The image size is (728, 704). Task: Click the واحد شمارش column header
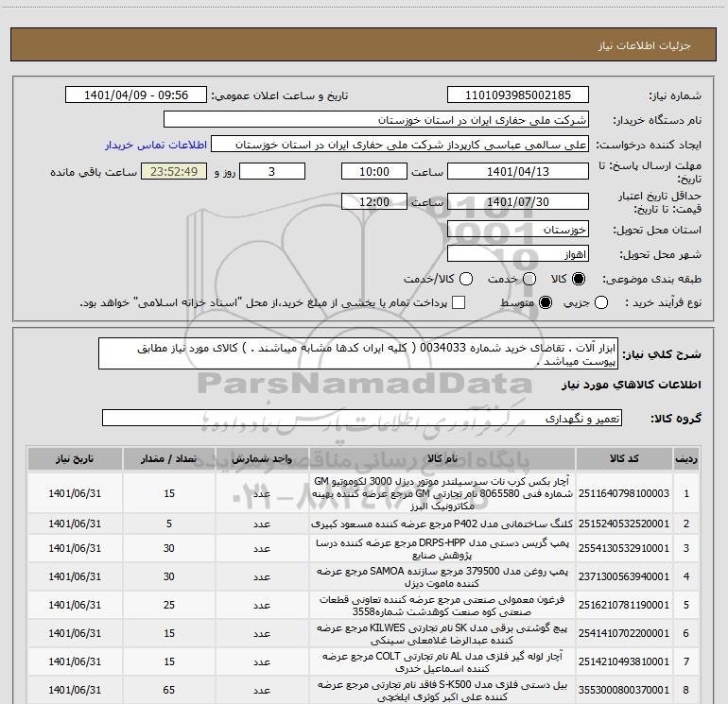click(x=262, y=458)
